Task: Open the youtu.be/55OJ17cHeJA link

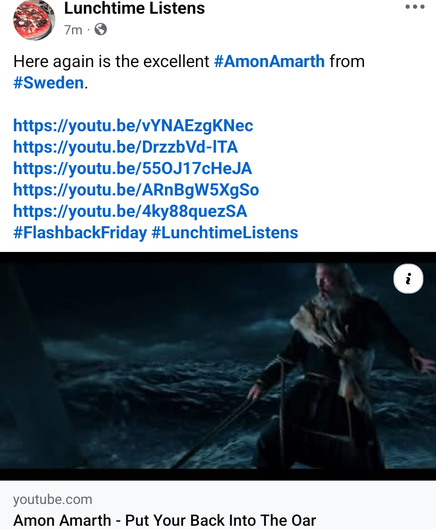Action: (x=132, y=168)
